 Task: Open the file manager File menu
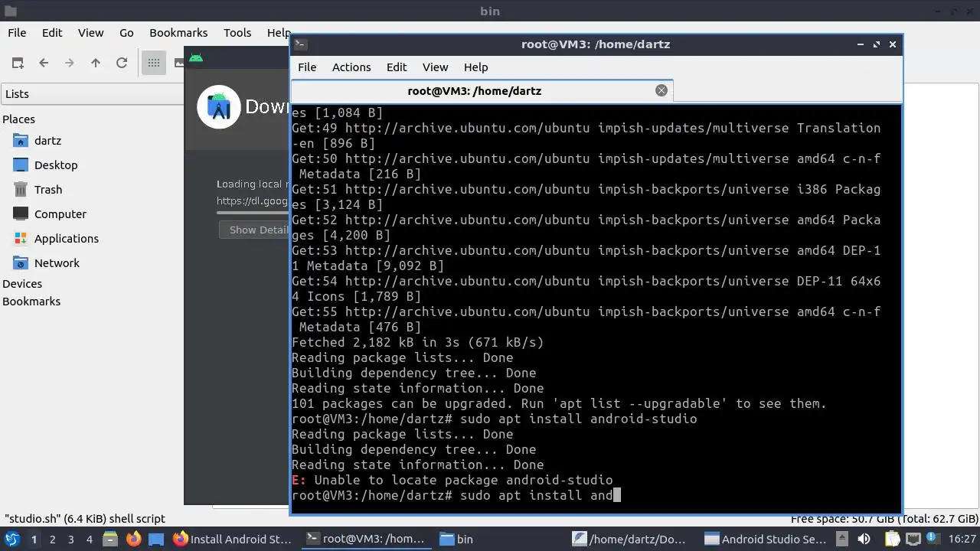[17, 33]
